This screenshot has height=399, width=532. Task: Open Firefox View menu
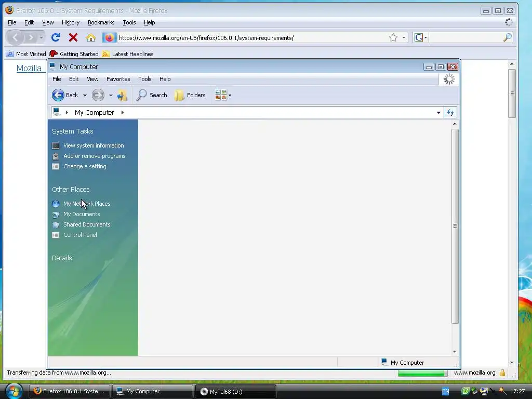click(48, 22)
